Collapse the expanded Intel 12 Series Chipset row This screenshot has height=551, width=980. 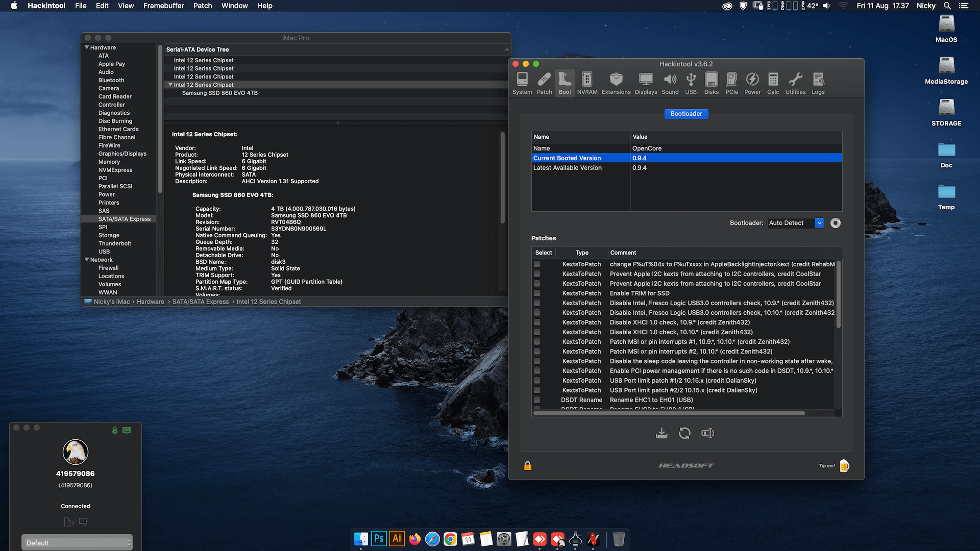(x=170, y=85)
